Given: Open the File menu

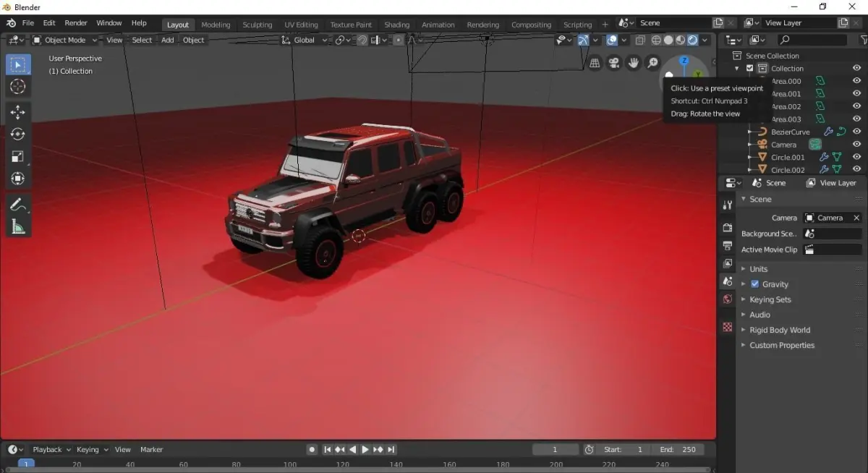Looking at the screenshot, I should click(x=28, y=23).
